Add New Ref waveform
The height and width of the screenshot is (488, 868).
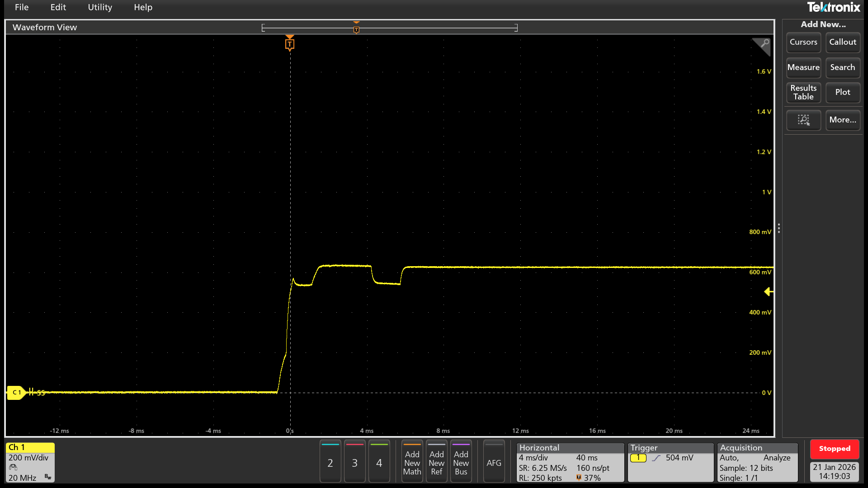pyautogui.click(x=436, y=462)
